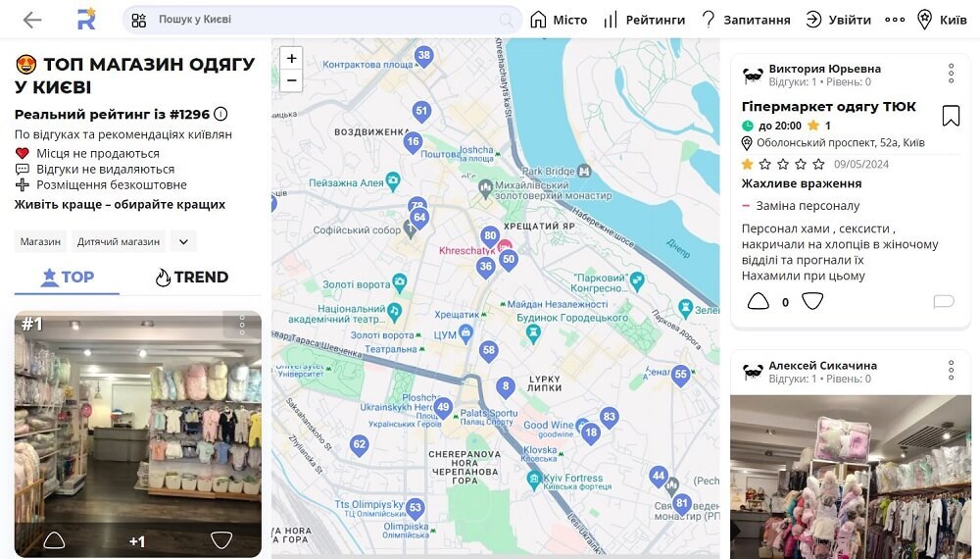Select the TOP tab
The height and width of the screenshot is (559, 980).
point(67,277)
